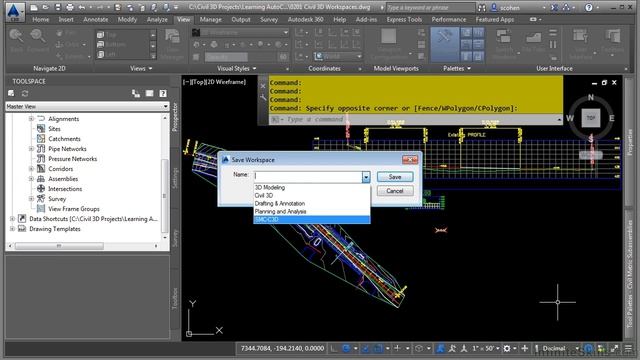Click the Toolspace refresh icon
The height and width of the screenshot is (360, 640).
25,93
